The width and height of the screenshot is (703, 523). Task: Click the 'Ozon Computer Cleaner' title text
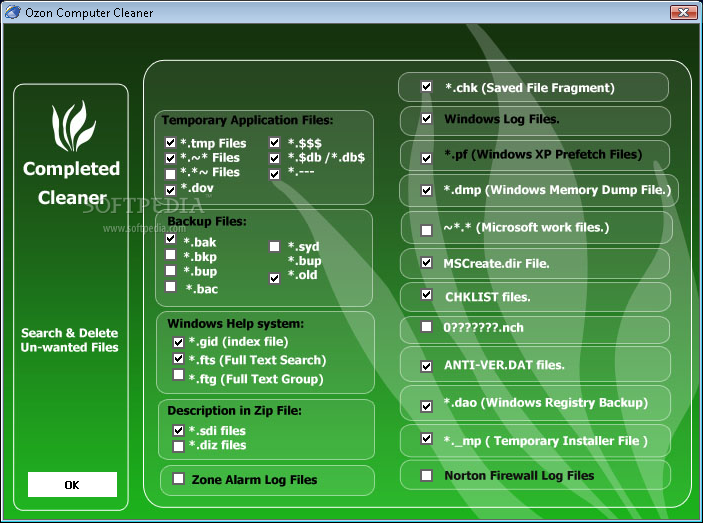click(x=89, y=13)
